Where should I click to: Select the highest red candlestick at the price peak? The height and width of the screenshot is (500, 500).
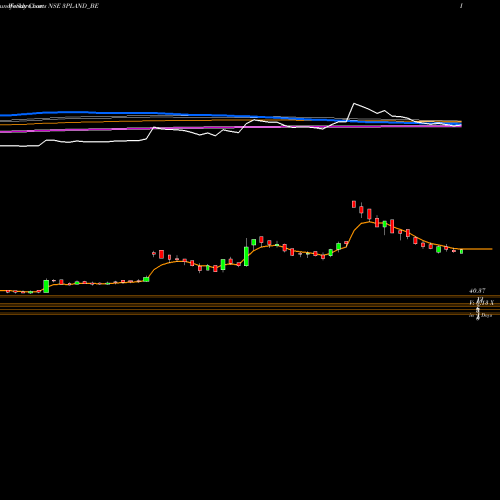354,204
